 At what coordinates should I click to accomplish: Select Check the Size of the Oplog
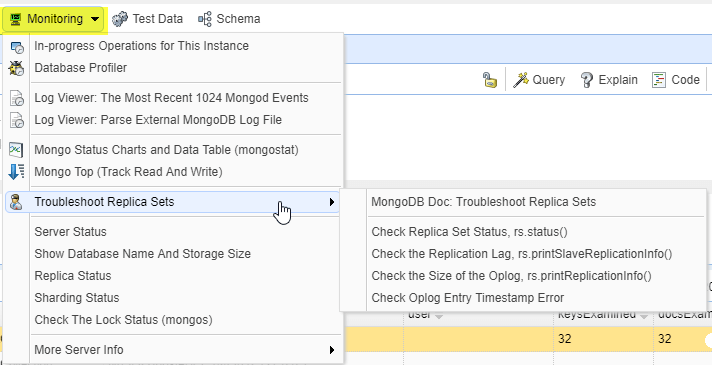point(523,276)
